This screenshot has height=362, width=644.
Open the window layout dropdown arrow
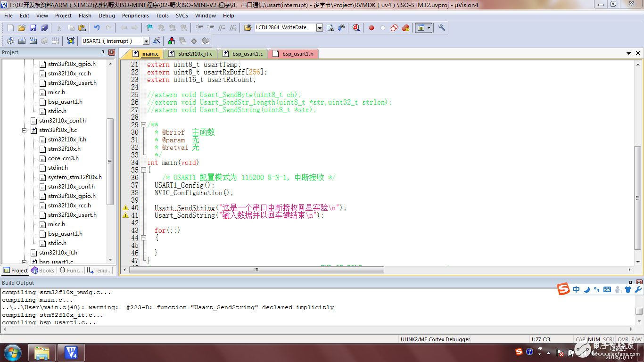(429, 28)
